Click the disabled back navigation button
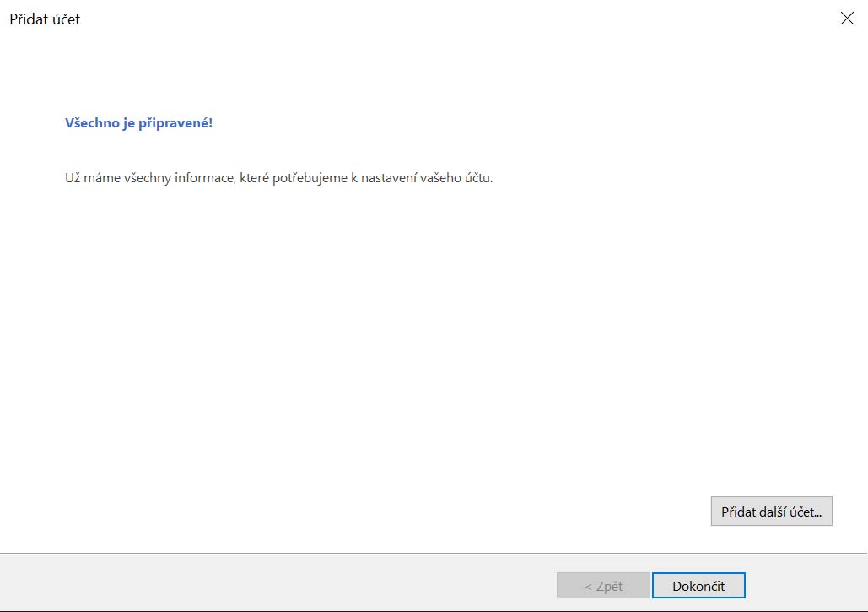The image size is (868, 612). click(603, 586)
